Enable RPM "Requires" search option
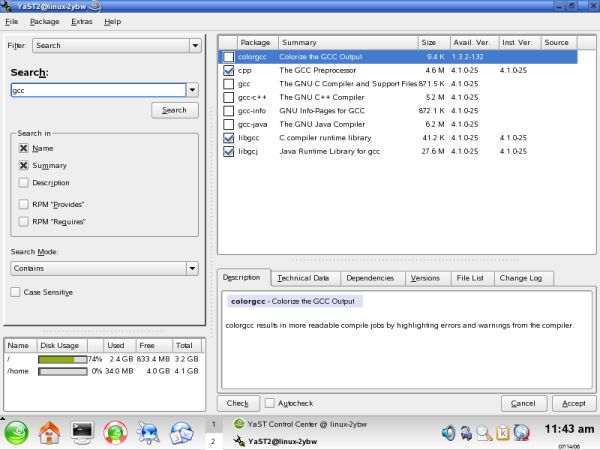The image size is (600, 450). tap(23, 221)
